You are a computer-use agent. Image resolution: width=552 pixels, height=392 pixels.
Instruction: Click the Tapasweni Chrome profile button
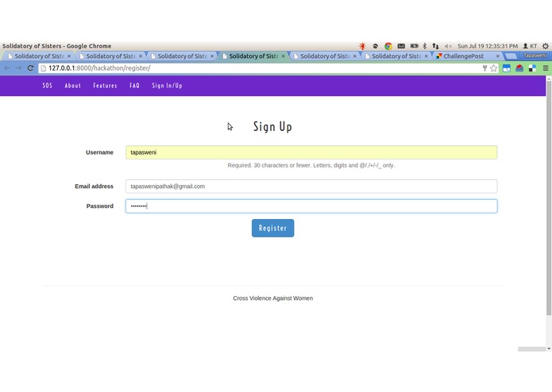[x=535, y=56]
